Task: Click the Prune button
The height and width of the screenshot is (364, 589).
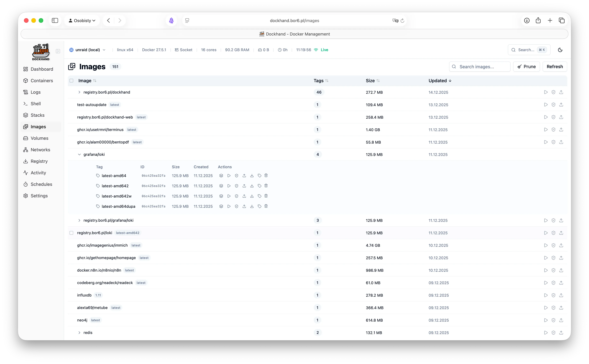Action: pyautogui.click(x=526, y=67)
